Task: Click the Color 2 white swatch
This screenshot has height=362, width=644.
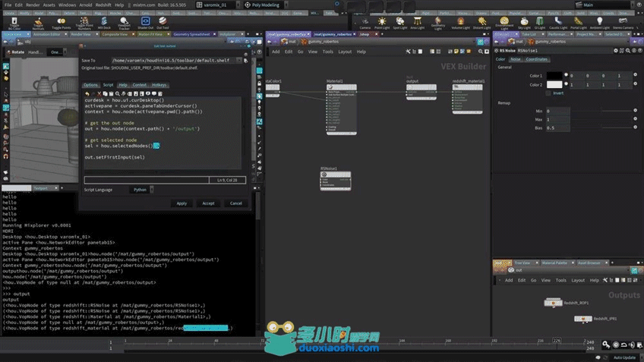Action: (554, 84)
